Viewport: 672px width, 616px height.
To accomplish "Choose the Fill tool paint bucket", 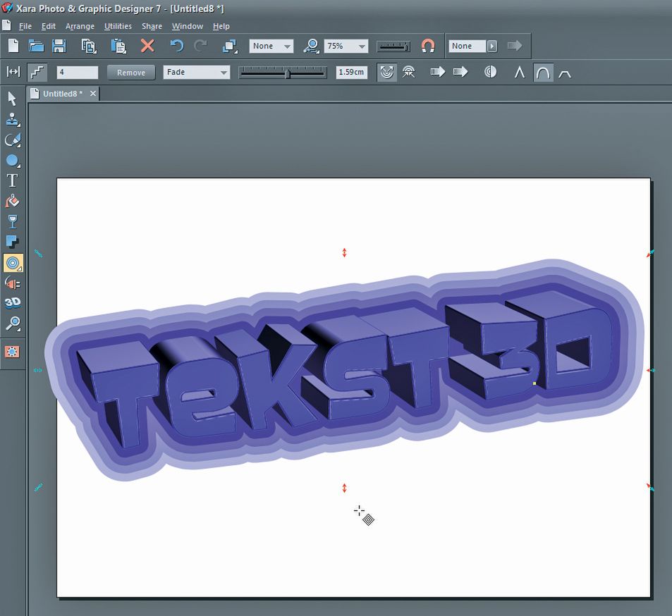I will click(12, 201).
